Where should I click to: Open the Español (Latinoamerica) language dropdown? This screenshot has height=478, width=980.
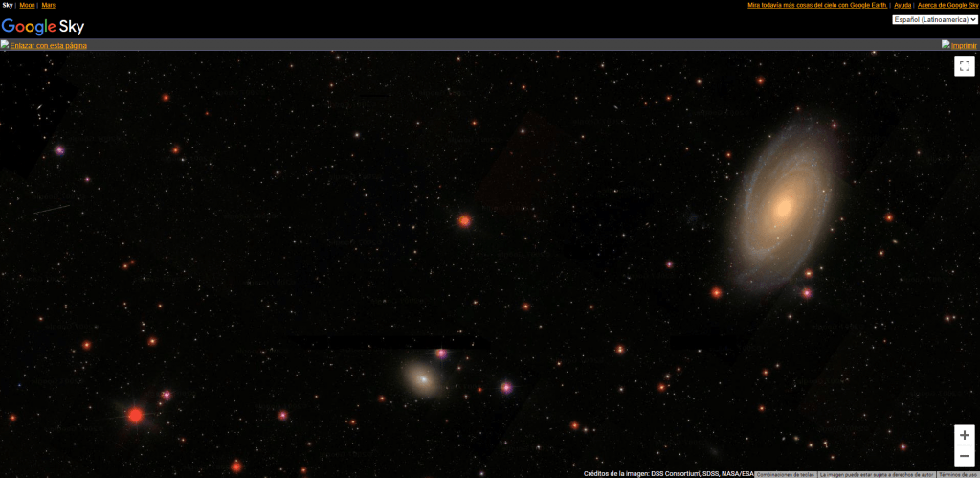click(934, 20)
